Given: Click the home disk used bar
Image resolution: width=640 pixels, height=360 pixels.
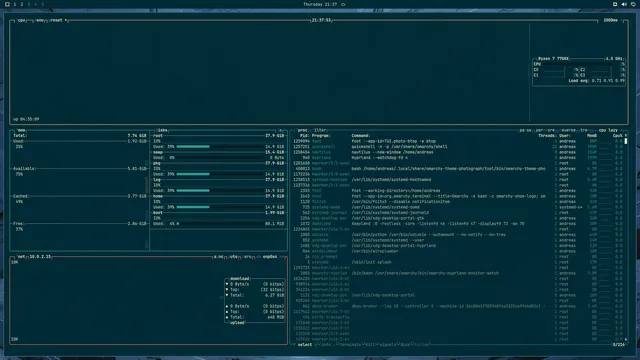Looking at the screenshot, I should (x=220, y=207).
